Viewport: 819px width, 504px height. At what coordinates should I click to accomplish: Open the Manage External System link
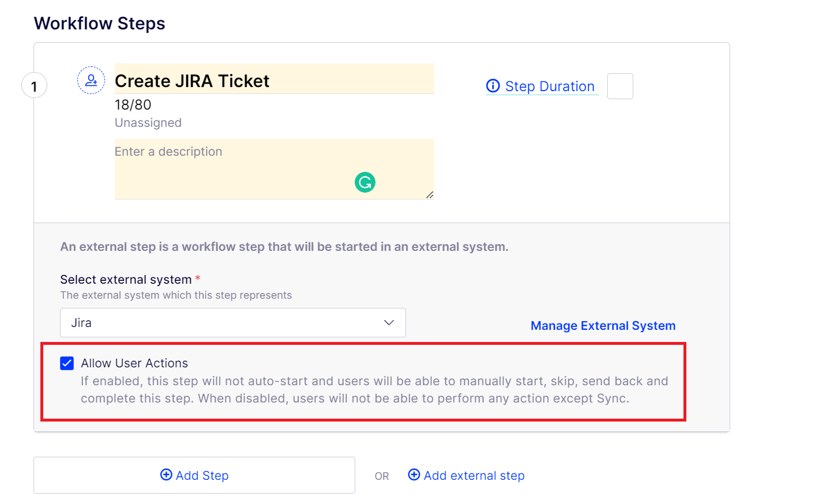tap(603, 326)
